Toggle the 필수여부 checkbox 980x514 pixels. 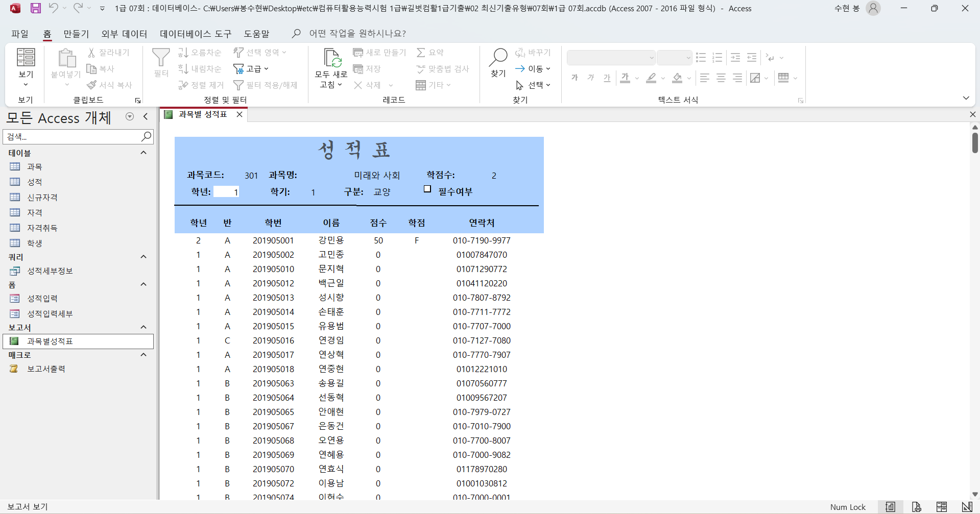427,189
